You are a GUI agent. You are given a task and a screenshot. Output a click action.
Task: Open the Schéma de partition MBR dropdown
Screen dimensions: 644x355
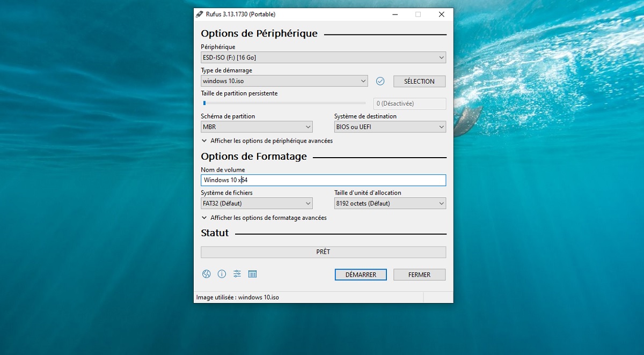(257, 127)
